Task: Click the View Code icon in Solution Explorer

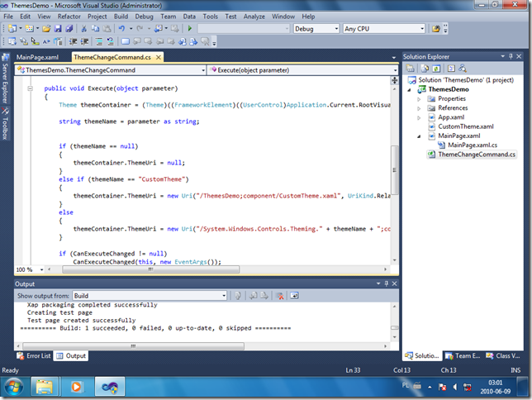Action: click(451, 69)
